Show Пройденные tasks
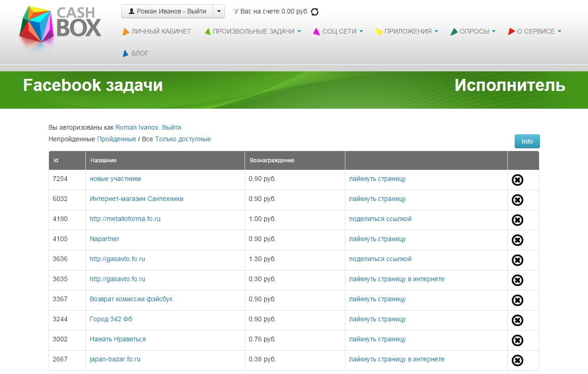This screenshot has width=588, height=374. point(117,139)
